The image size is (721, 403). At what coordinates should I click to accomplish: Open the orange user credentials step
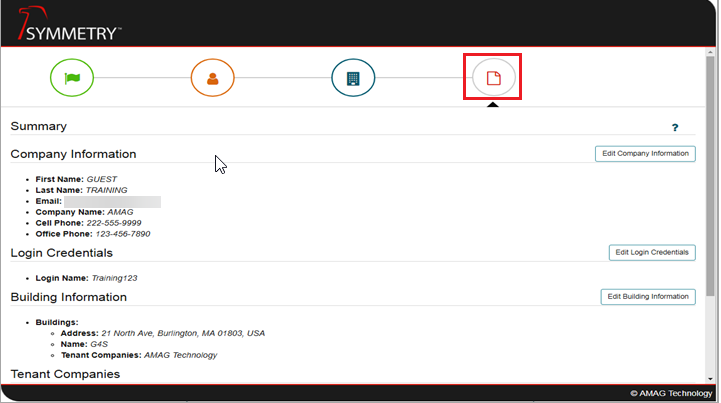pos(212,78)
